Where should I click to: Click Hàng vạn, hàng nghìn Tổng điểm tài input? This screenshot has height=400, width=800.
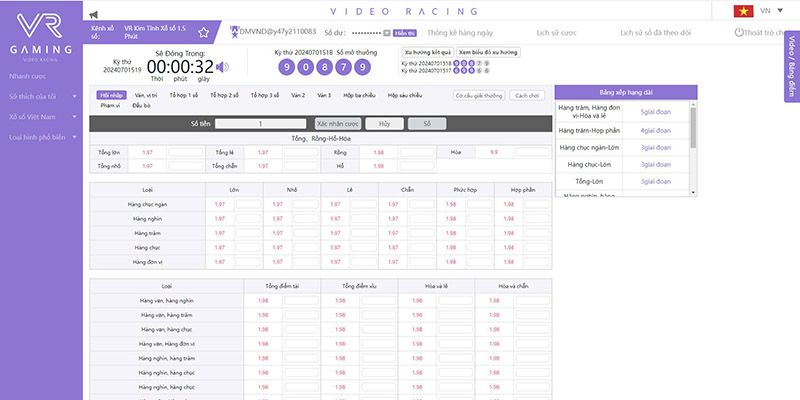(302, 301)
